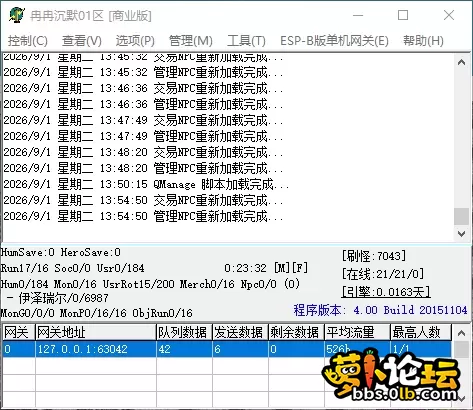Screen dimensions: 473x410
Task: Maximize the 冉冉沉默01区 window
Action: [x=403, y=15]
